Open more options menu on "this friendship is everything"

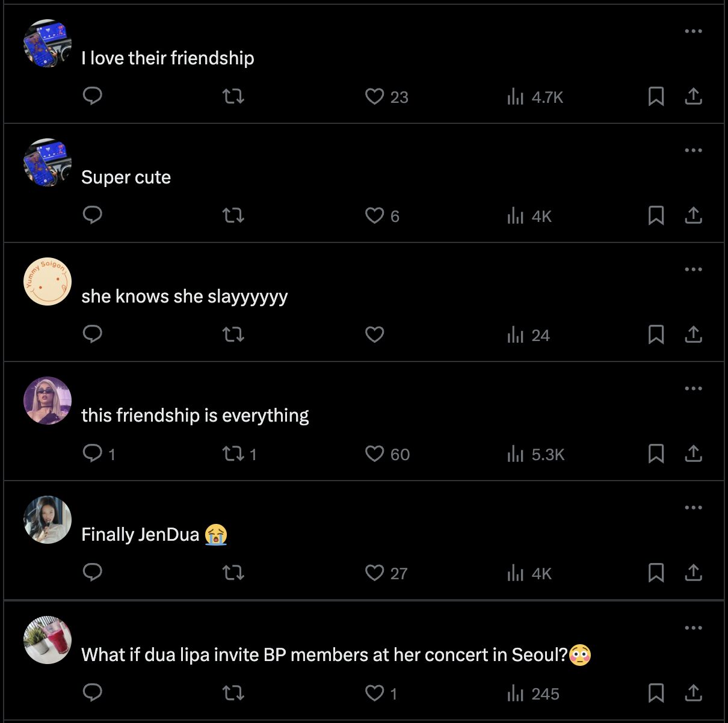click(693, 389)
